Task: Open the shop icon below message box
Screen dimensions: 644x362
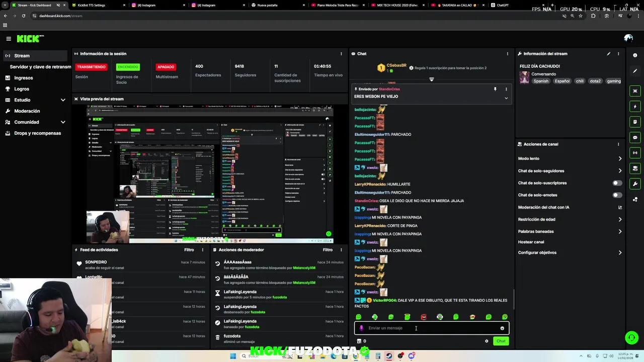Action: [359, 341]
